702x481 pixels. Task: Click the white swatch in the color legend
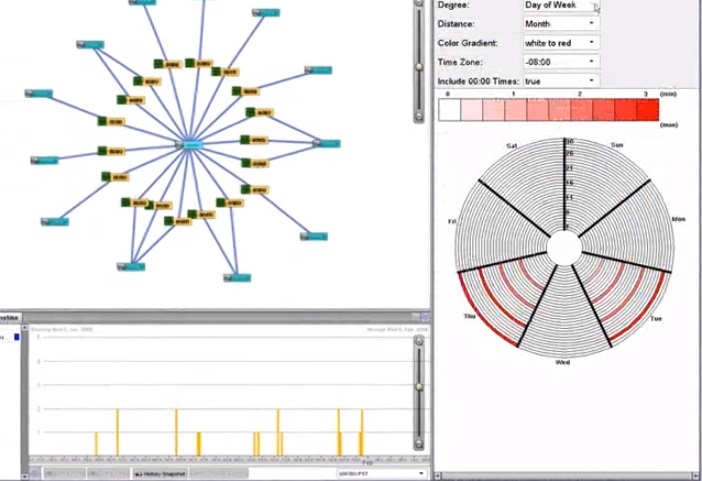click(x=449, y=110)
